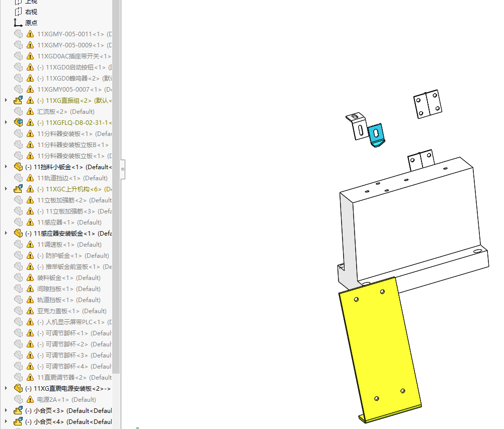This screenshot has height=429, width=504.
Task: Click the panel collapse handle on splitter
Action: click(123, 169)
